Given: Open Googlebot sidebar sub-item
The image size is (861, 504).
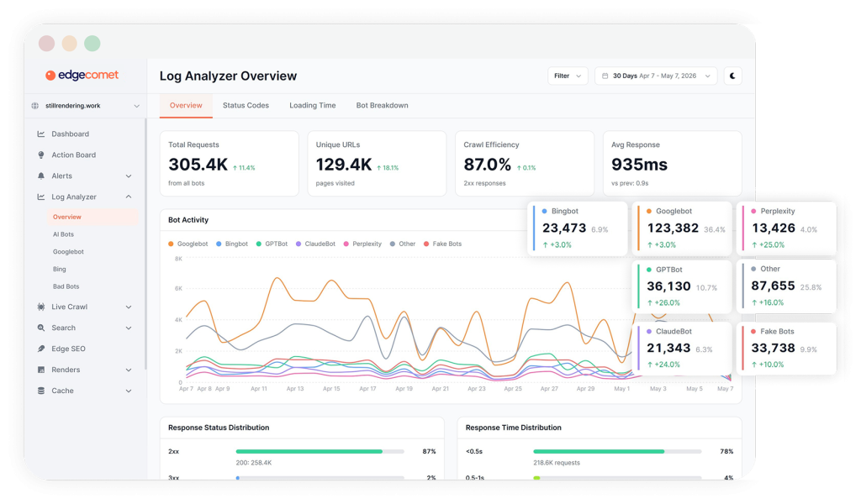Looking at the screenshot, I should point(68,252).
